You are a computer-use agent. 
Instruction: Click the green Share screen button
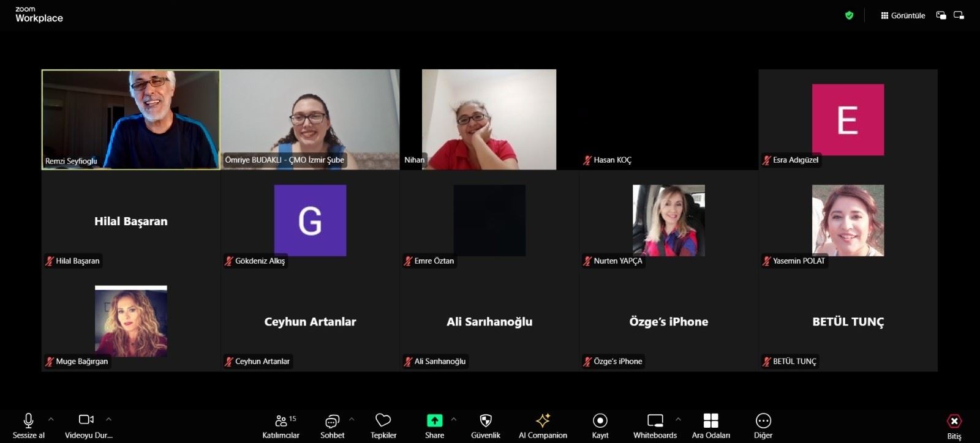[x=434, y=420]
